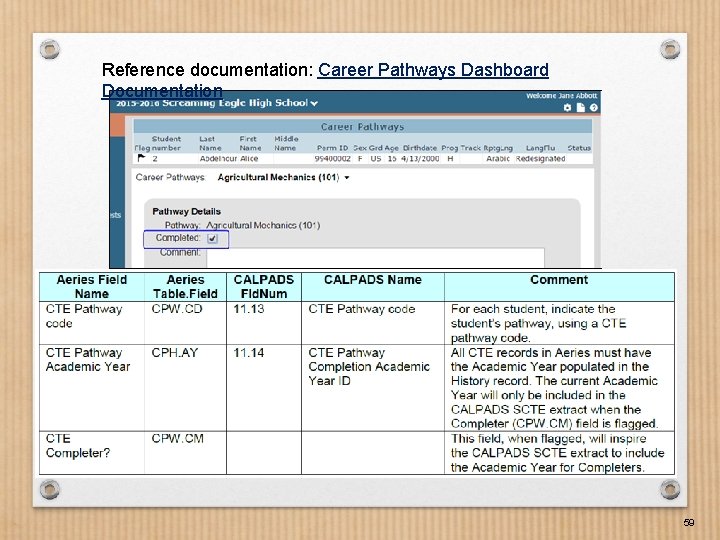Open the help question mark icon
This screenshot has height=540, width=720.
[x=594, y=107]
